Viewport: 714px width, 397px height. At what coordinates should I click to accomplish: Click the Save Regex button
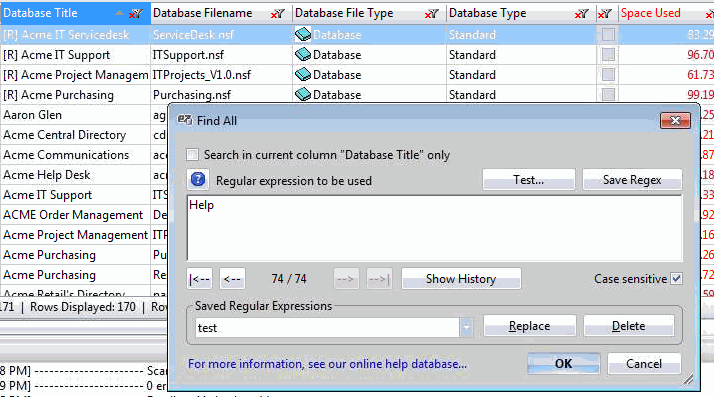[632, 180]
